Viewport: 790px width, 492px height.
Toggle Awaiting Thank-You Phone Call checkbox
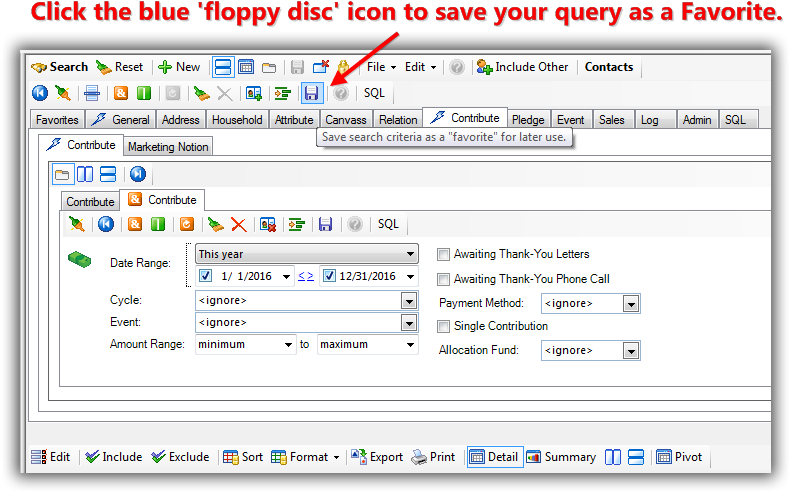tap(443, 279)
